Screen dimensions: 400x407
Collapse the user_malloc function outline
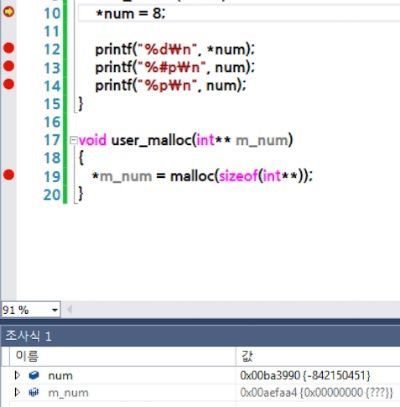coord(73,140)
